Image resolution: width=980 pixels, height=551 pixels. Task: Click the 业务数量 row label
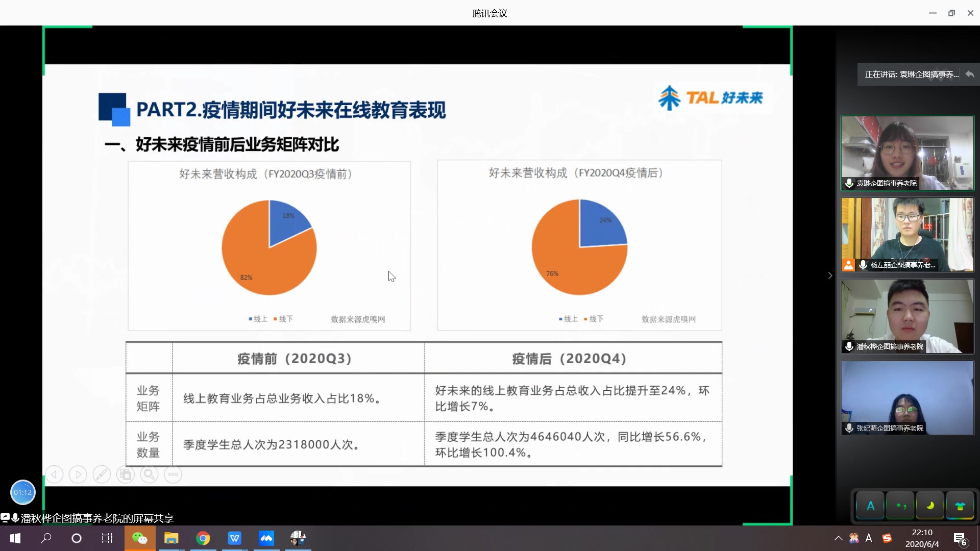coord(148,445)
